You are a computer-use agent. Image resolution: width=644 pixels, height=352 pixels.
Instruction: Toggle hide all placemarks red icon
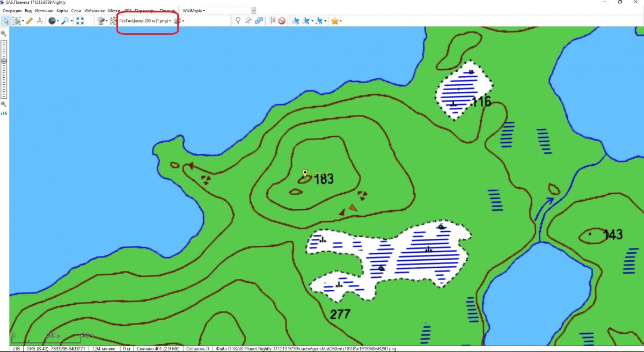coord(281,21)
